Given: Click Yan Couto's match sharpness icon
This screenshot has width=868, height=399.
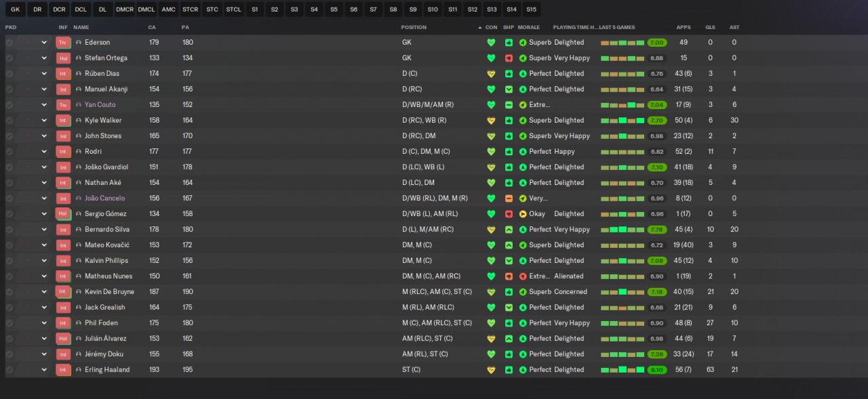Looking at the screenshot, I should 509,104.
